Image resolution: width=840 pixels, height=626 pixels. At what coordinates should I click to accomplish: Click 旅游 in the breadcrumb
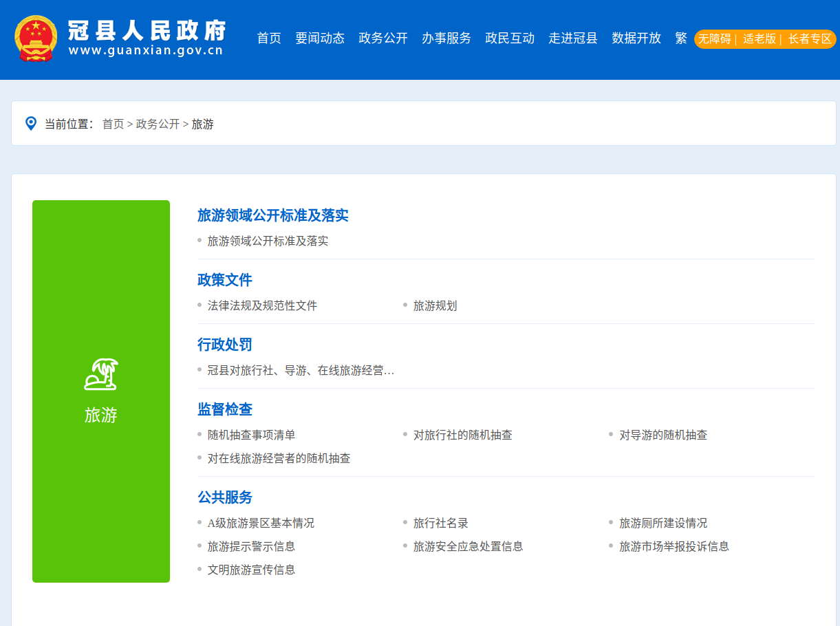202,124
